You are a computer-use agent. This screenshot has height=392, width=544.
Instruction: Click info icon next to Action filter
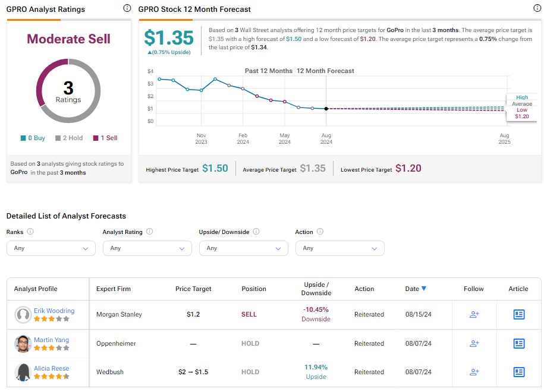[x=320, y=232]
